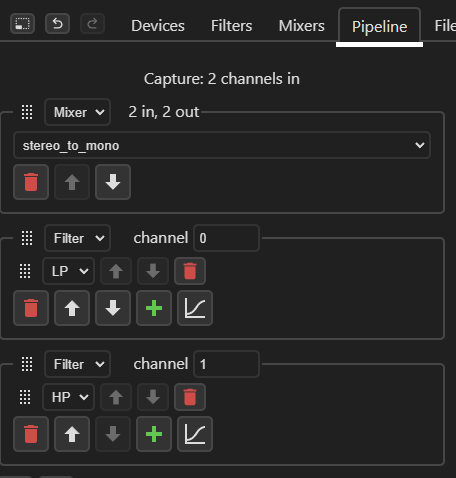456x478 pixels.
Task: Remove the HP filter from channel 1
Action: pyautogui.click(x=190, y=397)
